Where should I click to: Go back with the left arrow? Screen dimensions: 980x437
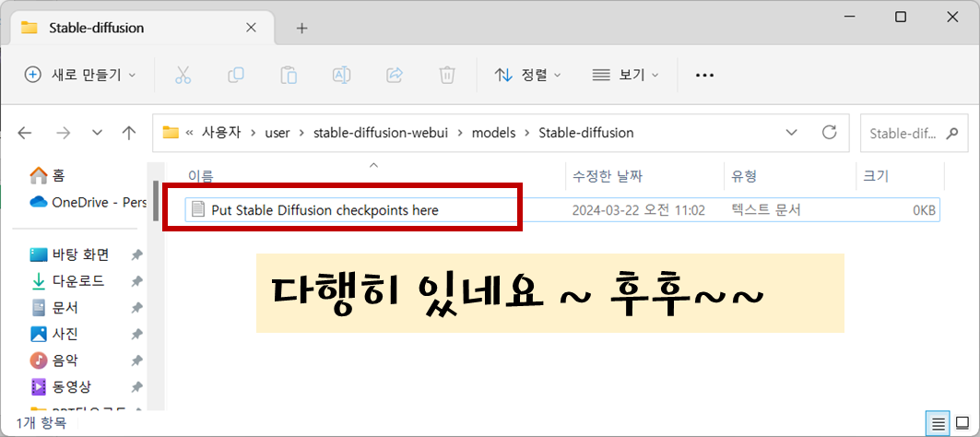24,133
